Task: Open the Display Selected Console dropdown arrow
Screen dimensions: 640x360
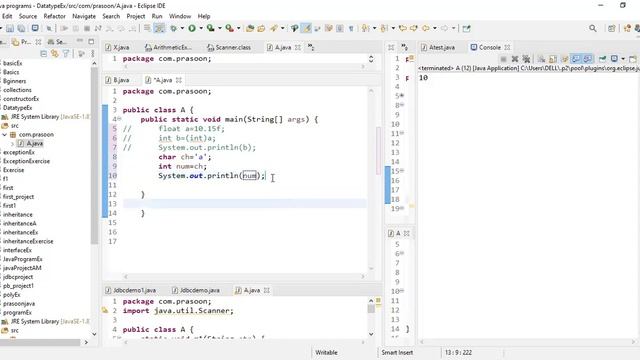Action: [x=623, y=59]
